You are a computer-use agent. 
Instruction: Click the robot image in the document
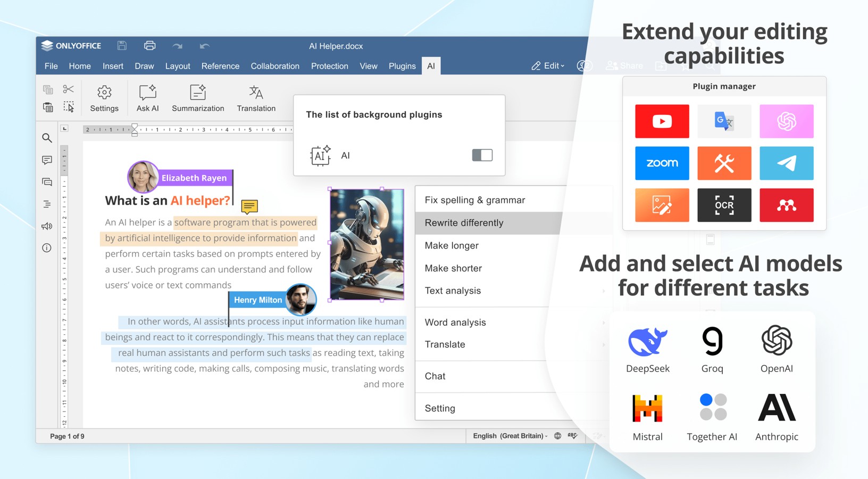[x=367, y=245]
